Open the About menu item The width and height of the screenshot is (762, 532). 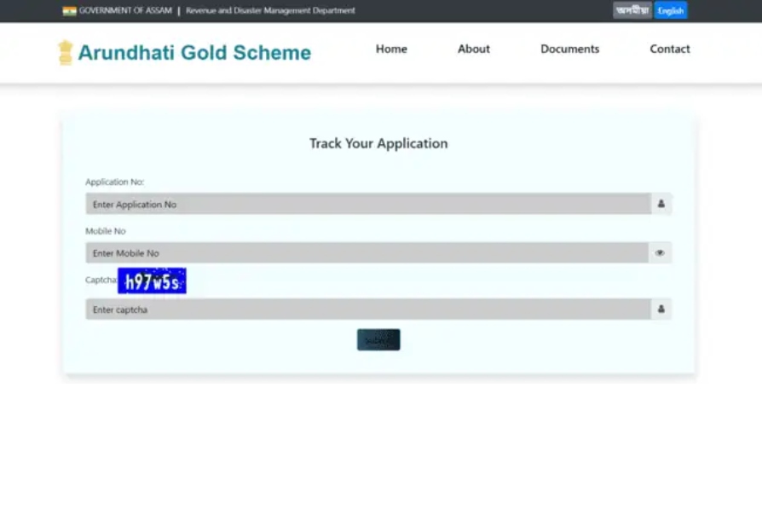474,49
